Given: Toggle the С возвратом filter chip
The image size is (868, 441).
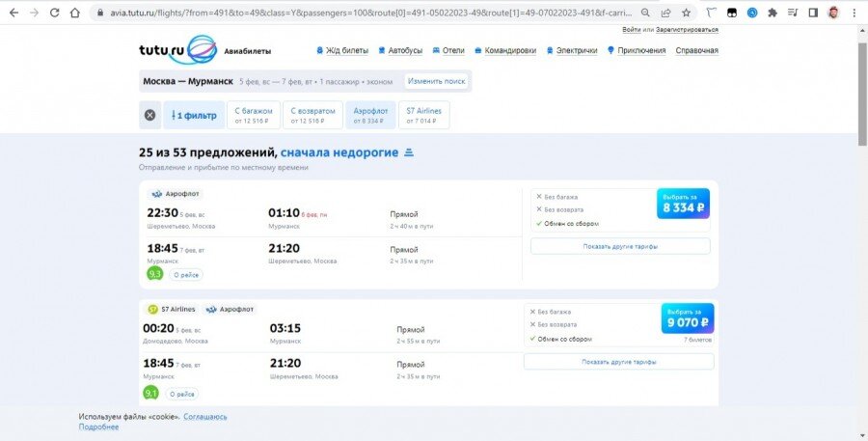Looking at the screenshot, I should click(x=312, y=115).
